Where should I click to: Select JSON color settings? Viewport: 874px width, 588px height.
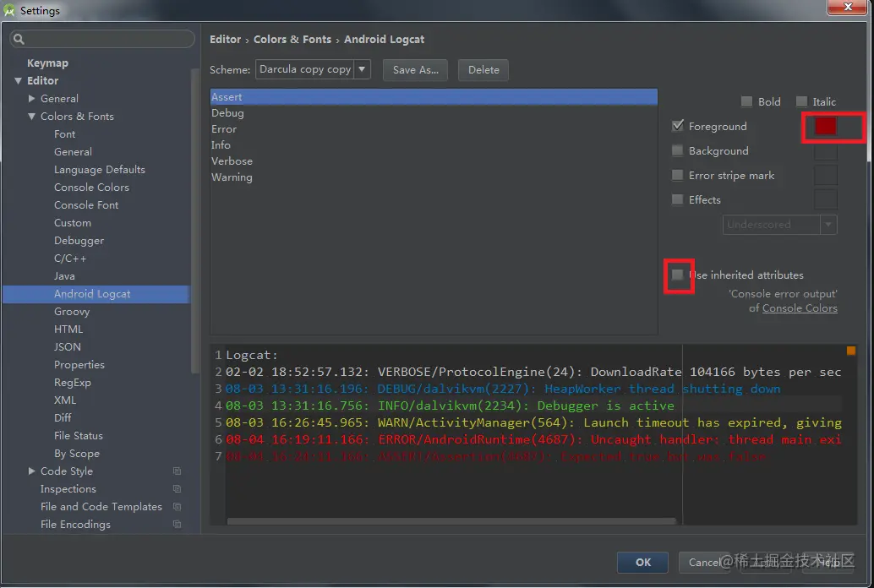pyautogui.click(x=68, y=347)
